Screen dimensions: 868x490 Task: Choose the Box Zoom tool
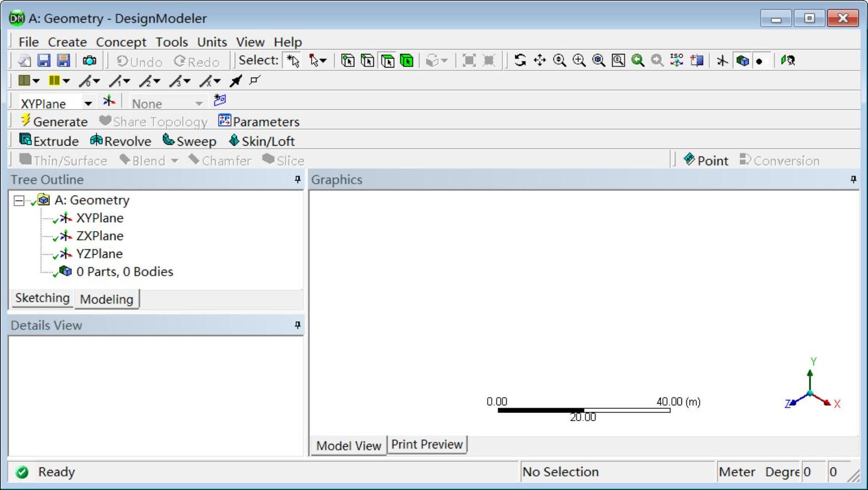tap(579, 60)
